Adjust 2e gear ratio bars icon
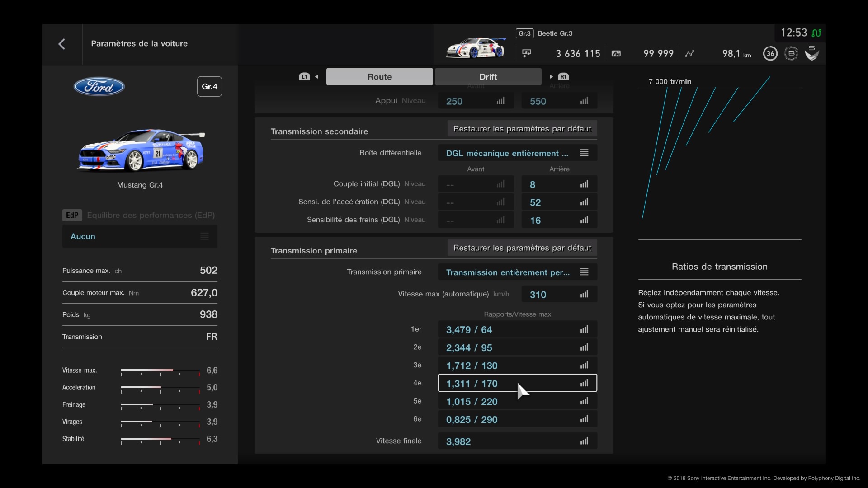The image size is (868, 488). tap(585, 347)
